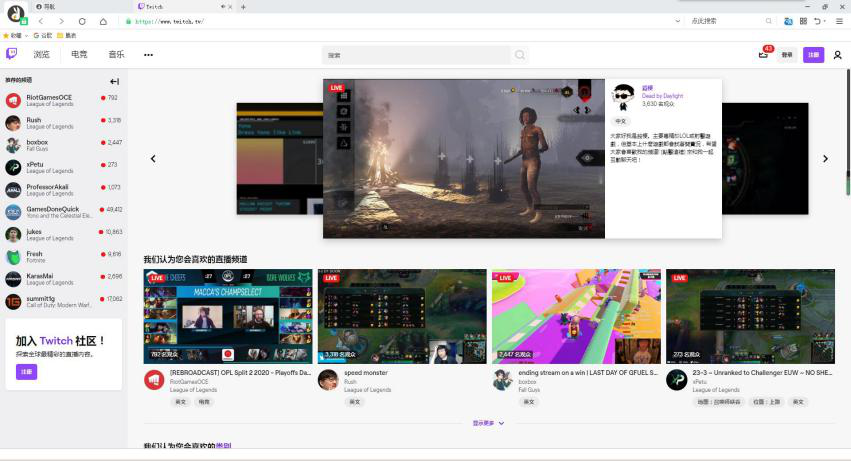
Task: Click the browser address bar URL
Action: pos(169,21)
